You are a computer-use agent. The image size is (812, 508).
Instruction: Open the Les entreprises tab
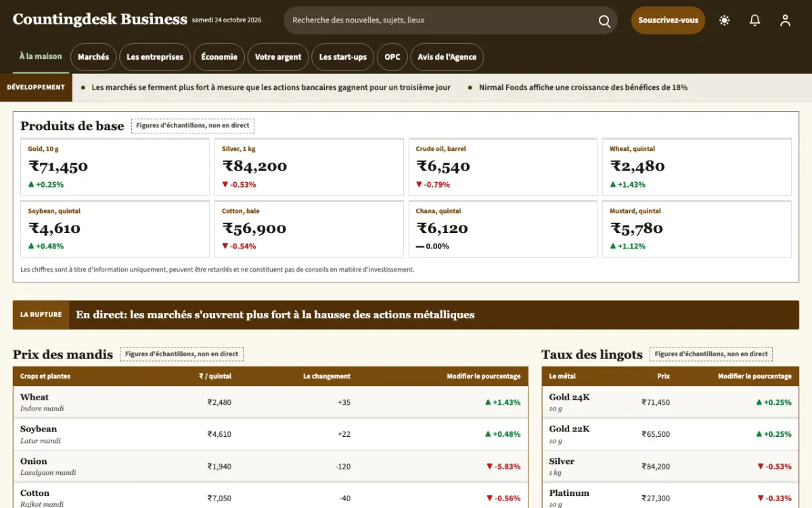(x=155, y=57)
